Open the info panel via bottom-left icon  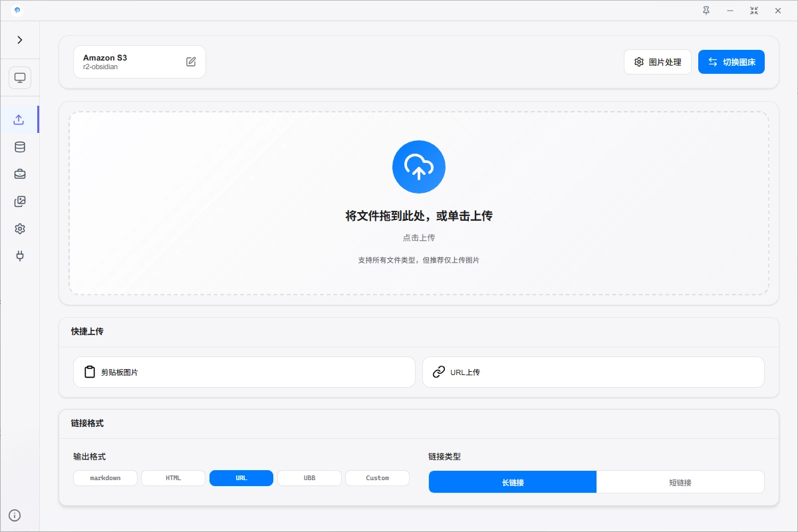point(15,515)
